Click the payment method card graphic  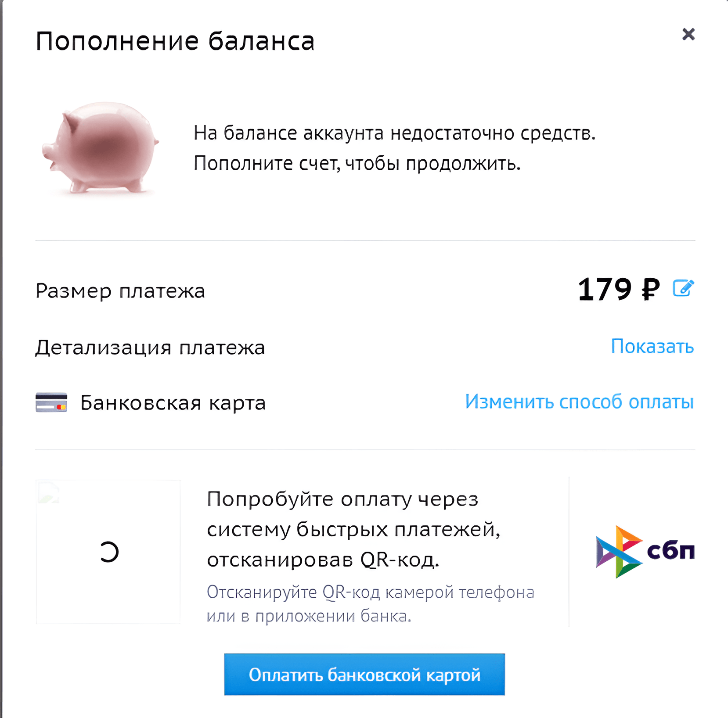(x=51, y=402)
